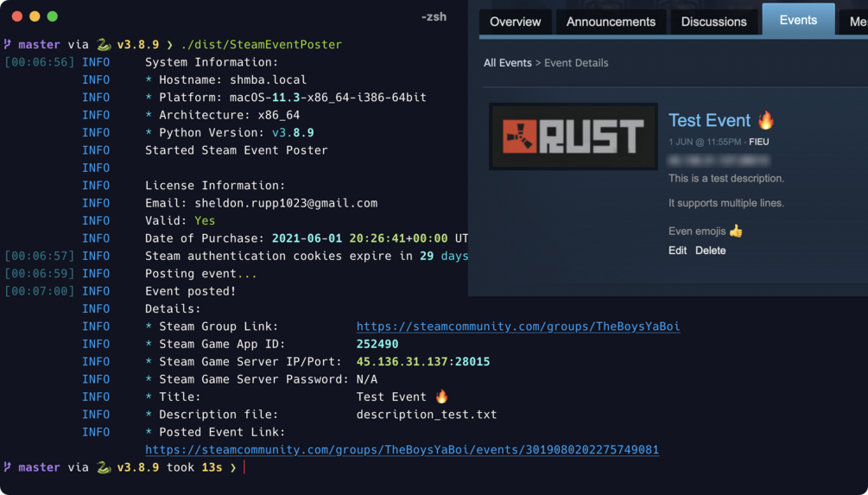This screenshot has width=868, height=495.
Task: Click the timestamp [00:06:56]
Action: coord(40,62)
